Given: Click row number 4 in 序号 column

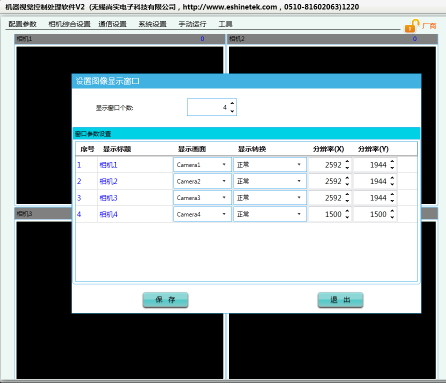Looking at the screenshot, I should (x=79, y=214).
